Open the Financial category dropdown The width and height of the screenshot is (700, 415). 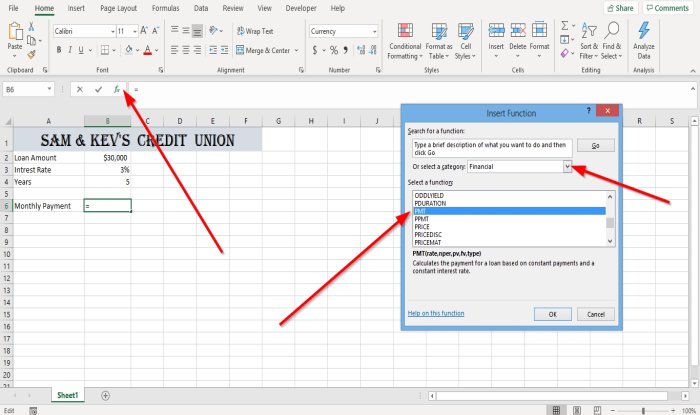[x=567, y=166]
